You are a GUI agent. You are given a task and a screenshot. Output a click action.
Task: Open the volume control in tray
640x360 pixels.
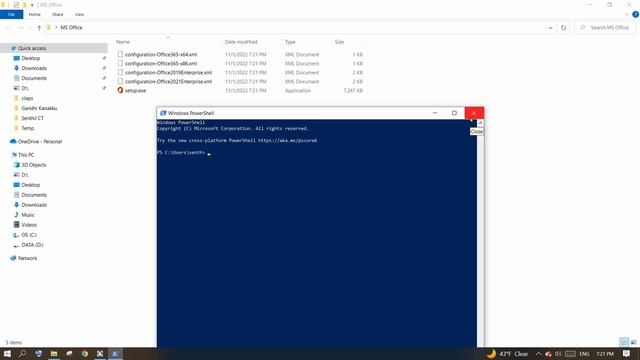click(558, 354)
